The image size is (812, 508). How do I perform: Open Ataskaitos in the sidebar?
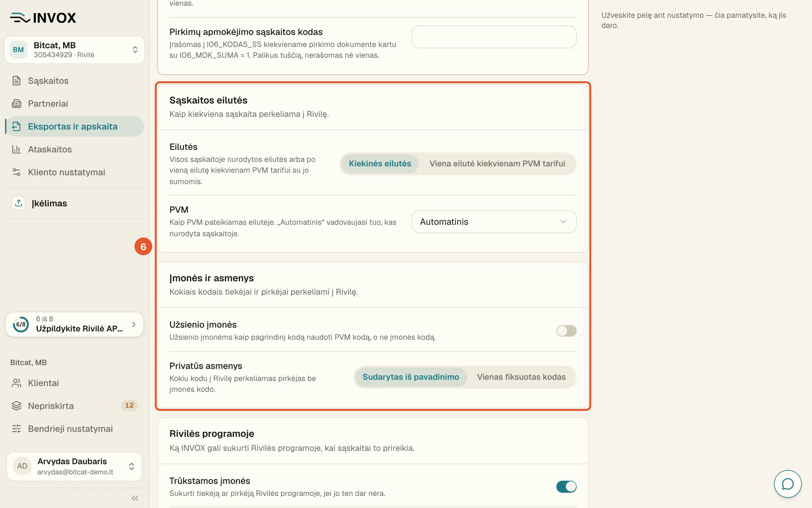pyautogui.click(x=75, y=149)
